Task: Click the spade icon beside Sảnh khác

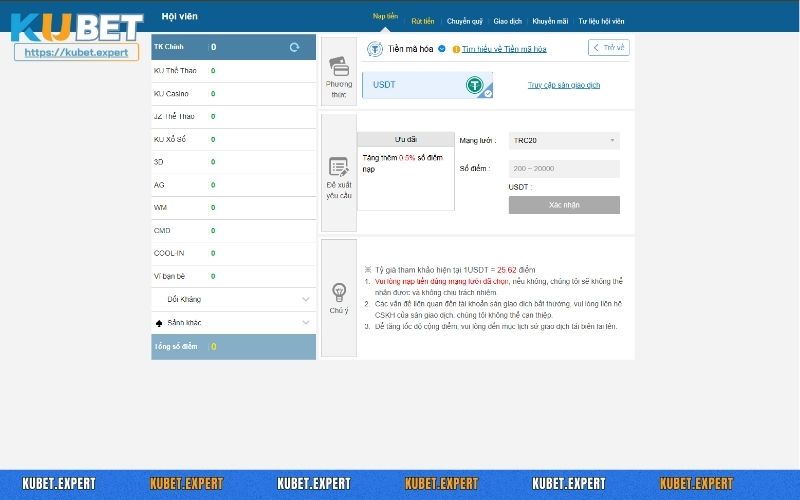Action: (x=160, y=322)
